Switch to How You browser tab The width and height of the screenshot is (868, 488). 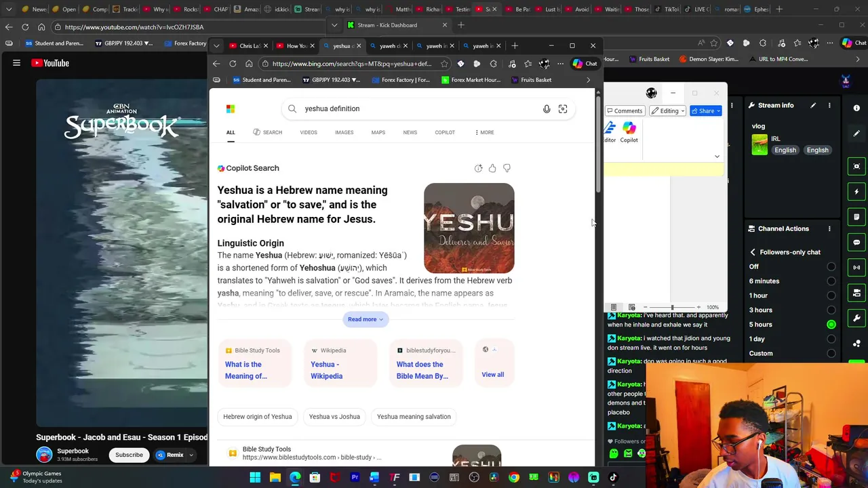coord(295,46)
